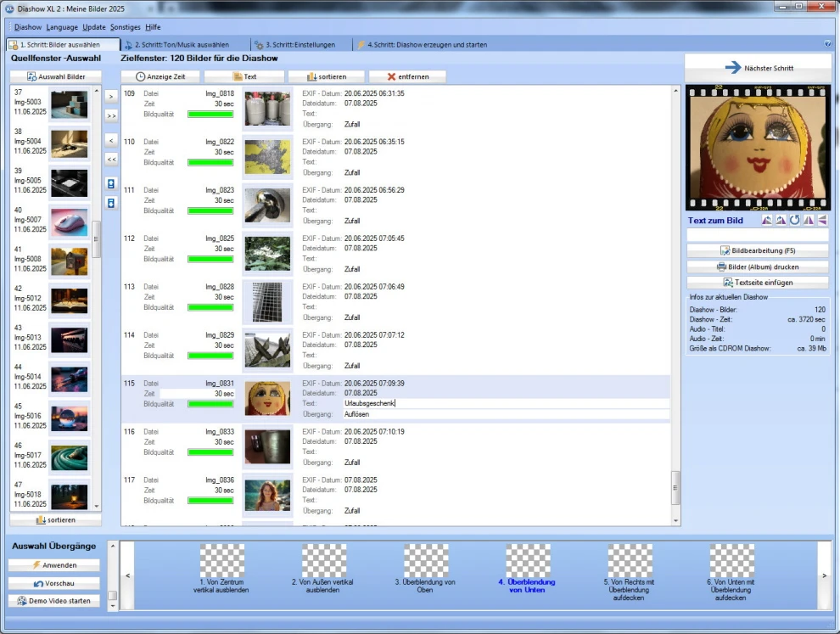Open the Language menu

62,27
